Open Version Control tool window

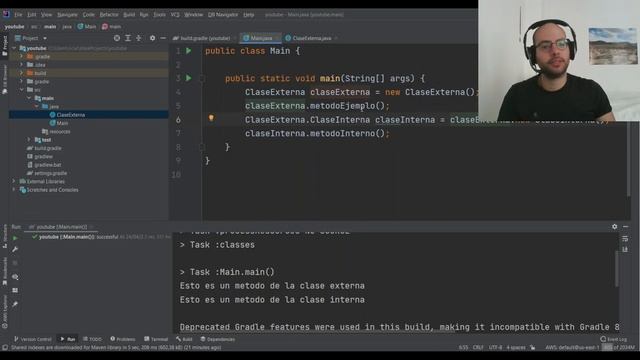tap(33, 339)
